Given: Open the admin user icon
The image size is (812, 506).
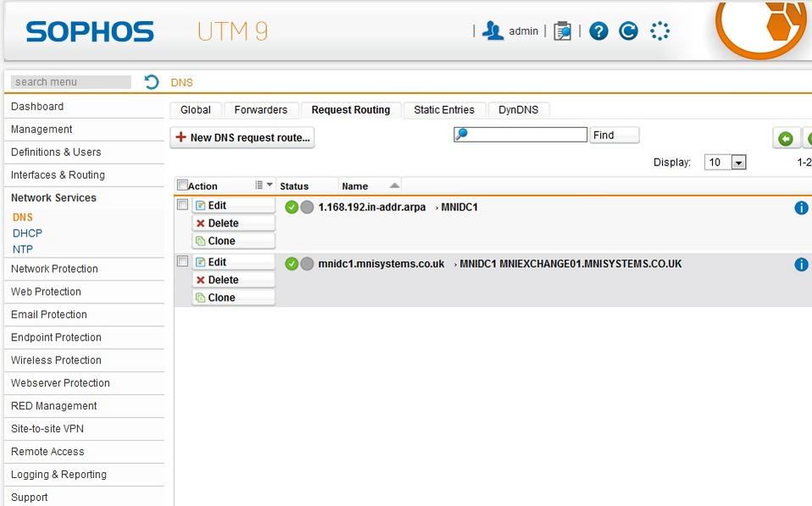Looking at the screenshot, I should (492, 31).
